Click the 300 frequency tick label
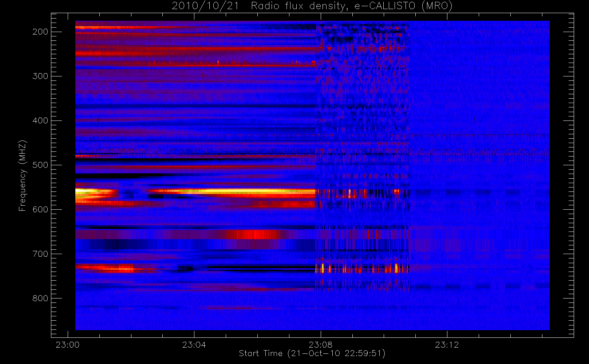 pos(40,76)
